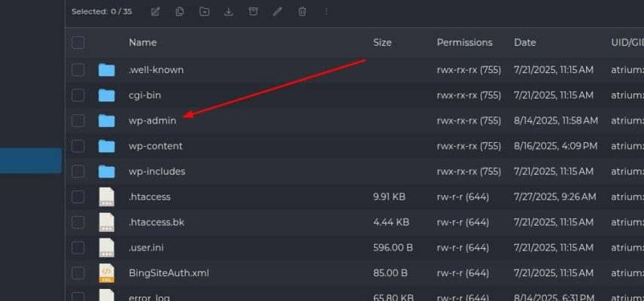Check the .htaccess.bk row checkbox
The height and width of the screenshot is (301, 644).
78,222
